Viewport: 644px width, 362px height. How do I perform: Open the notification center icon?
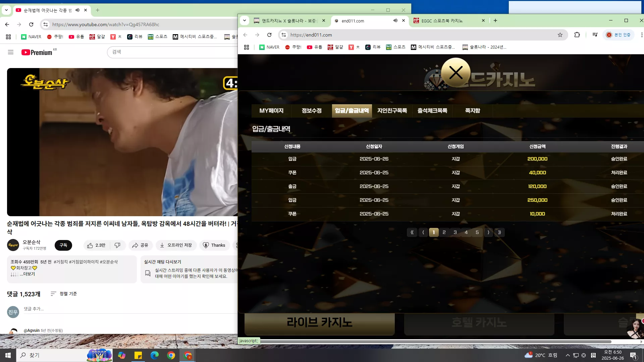pos(633,356)
